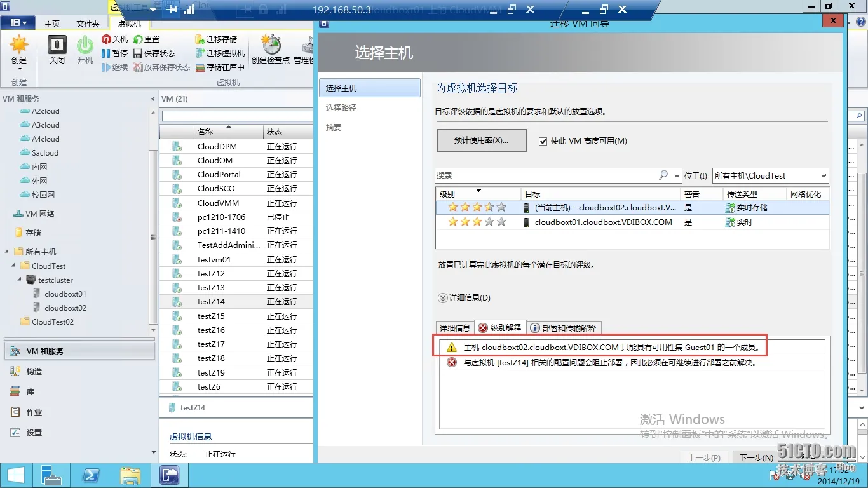The image size is (868, 488).
Task: Select the CloudVMM virtual machine row
Action: click(x=236, y=203)
